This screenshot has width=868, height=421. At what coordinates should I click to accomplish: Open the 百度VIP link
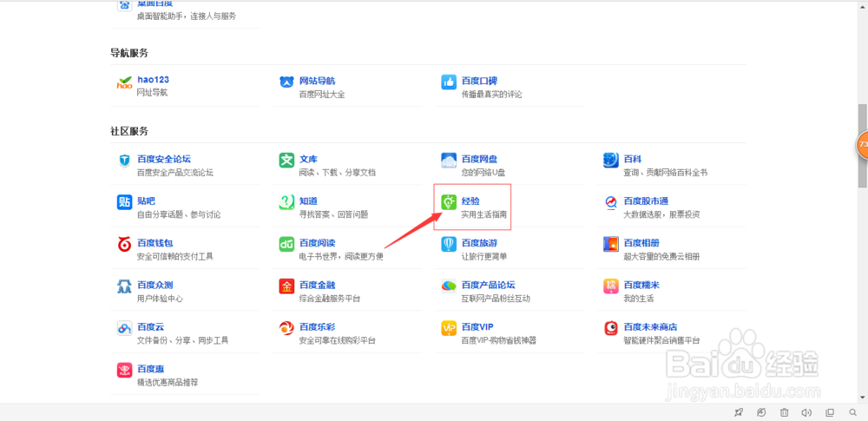click(477, 327)
